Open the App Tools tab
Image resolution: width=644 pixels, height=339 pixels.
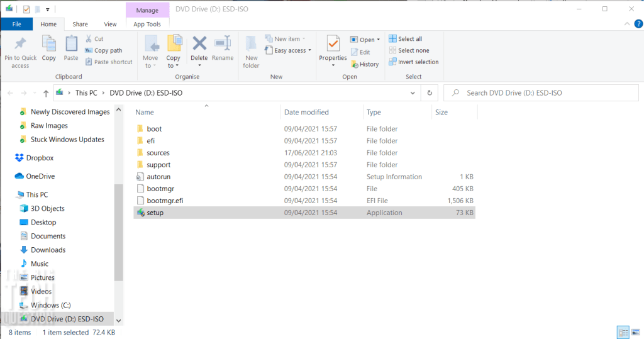147,25
